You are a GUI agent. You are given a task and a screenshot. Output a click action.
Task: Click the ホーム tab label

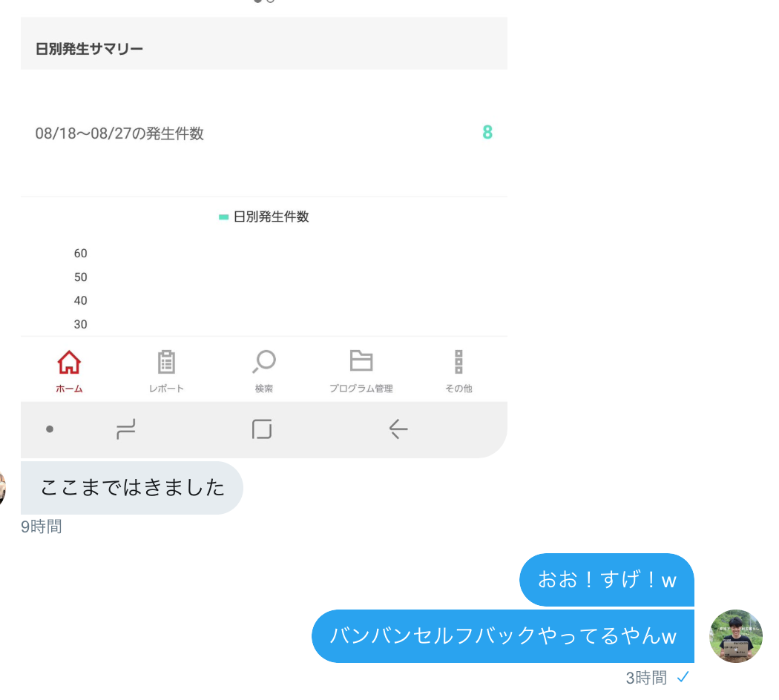point(69,389)
